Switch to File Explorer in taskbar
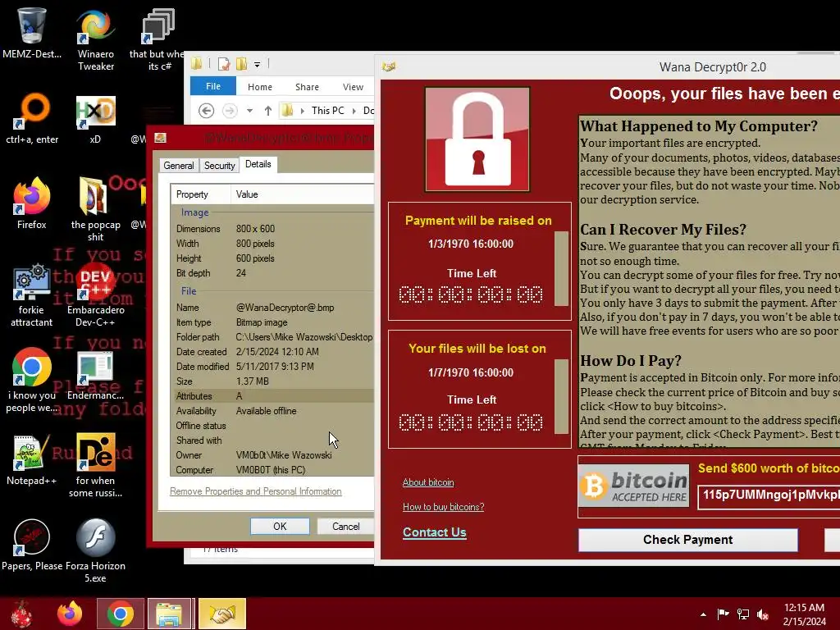840x630 pixels. point(169,614)
